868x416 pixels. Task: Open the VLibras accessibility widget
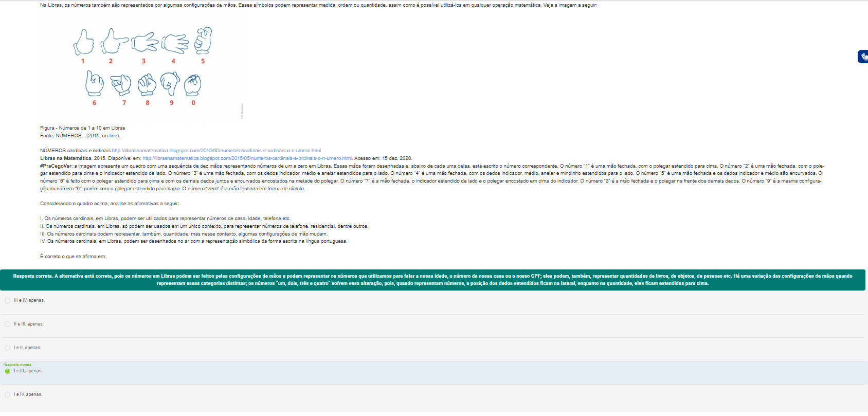coord(863,57)
